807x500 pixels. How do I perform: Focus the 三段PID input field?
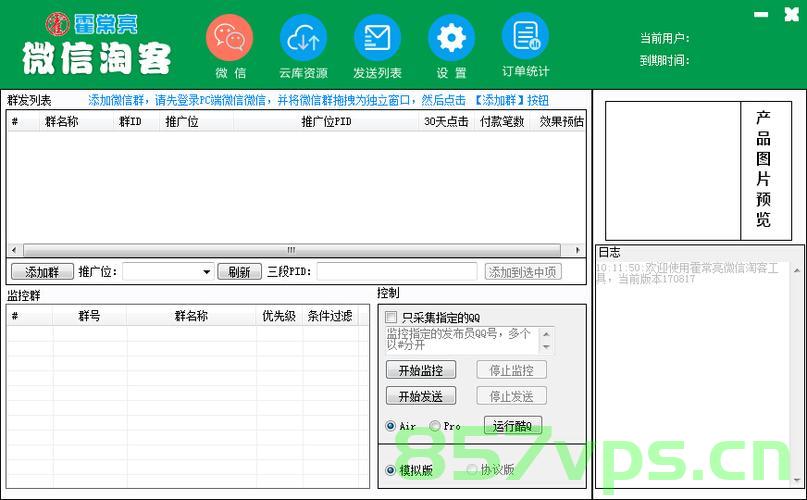(x=397, y=271)
